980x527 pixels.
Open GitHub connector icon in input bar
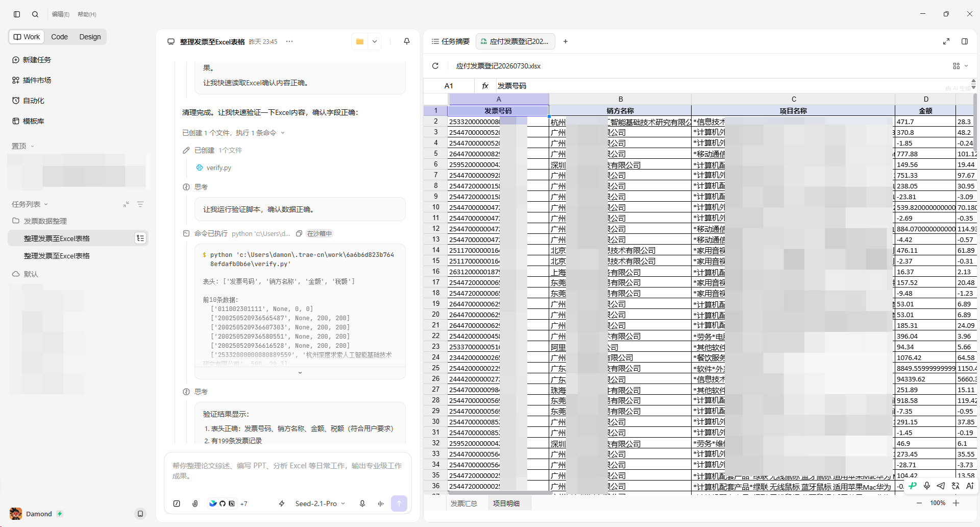[223, 504]
